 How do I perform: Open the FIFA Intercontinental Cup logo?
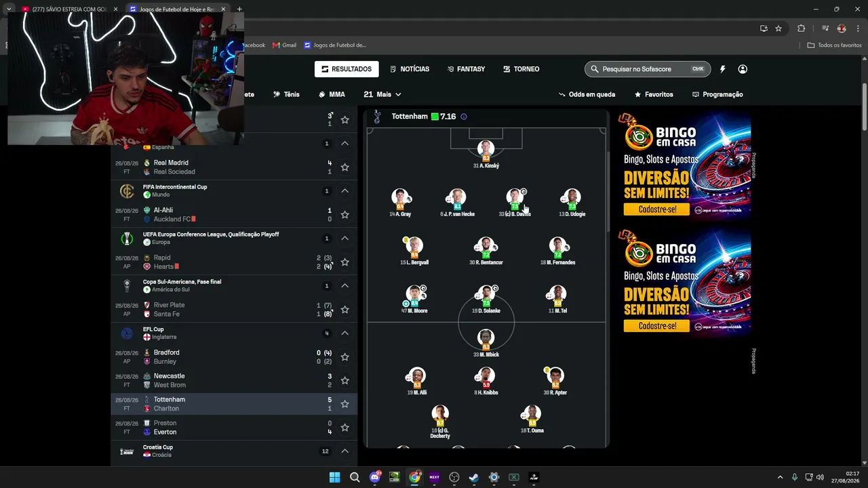coord(127,191)
